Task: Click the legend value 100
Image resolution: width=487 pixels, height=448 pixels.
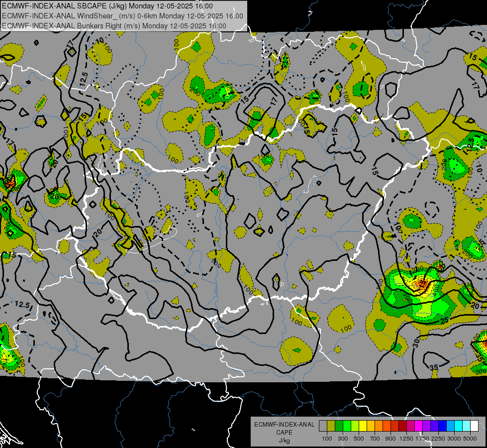Action: pos(327,439)
